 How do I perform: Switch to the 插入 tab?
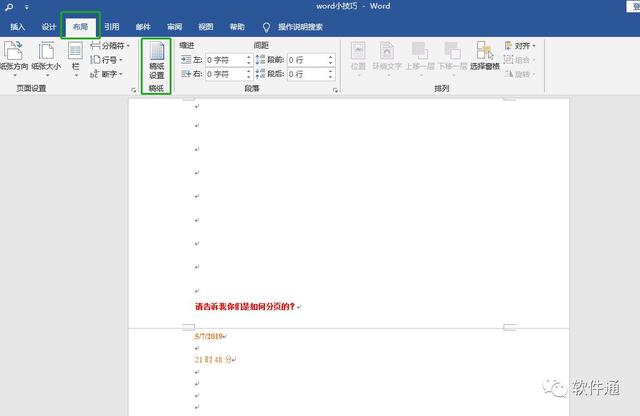18,27
